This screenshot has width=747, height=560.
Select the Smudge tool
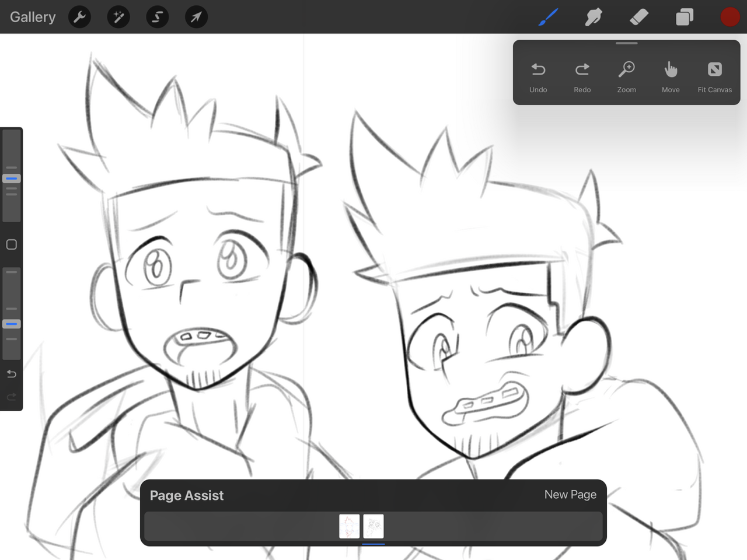coord(594,17)
